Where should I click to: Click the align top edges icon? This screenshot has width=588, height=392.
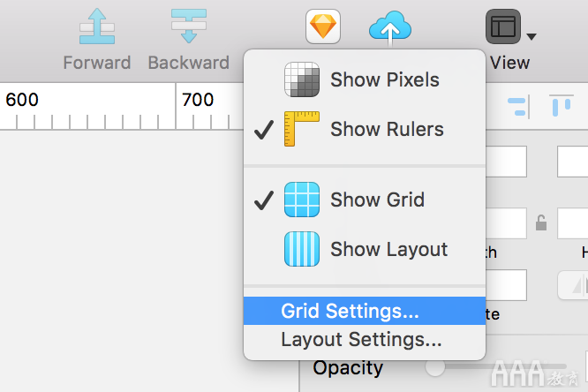tap(562, 105)
